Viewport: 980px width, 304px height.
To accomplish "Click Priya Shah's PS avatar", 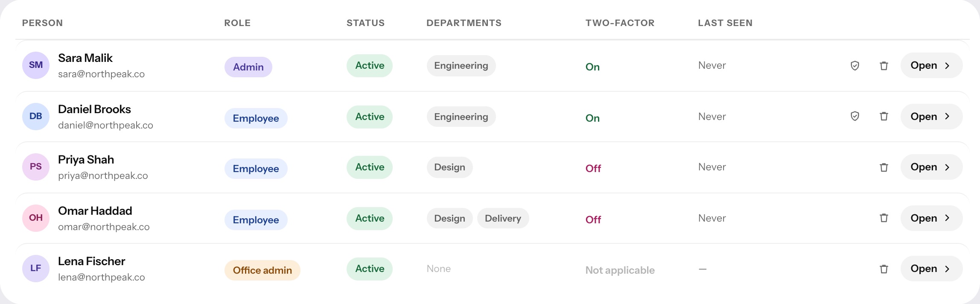I will [36, 167].
